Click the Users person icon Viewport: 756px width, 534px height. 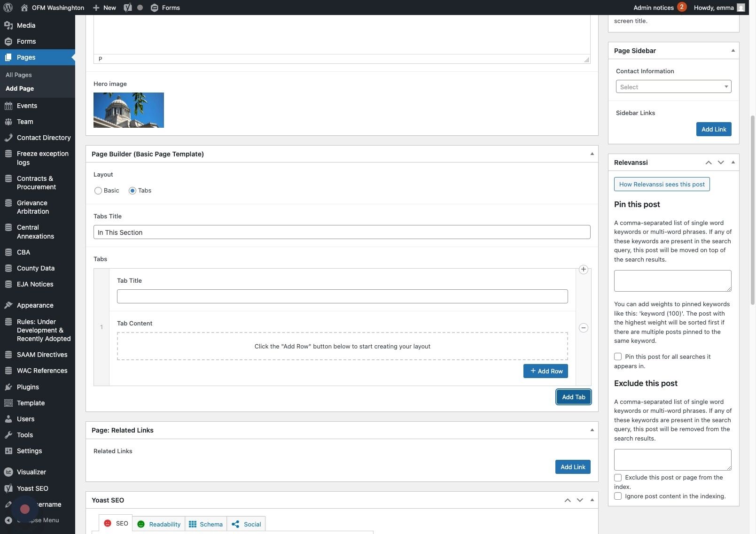click(x=8, y=419)
